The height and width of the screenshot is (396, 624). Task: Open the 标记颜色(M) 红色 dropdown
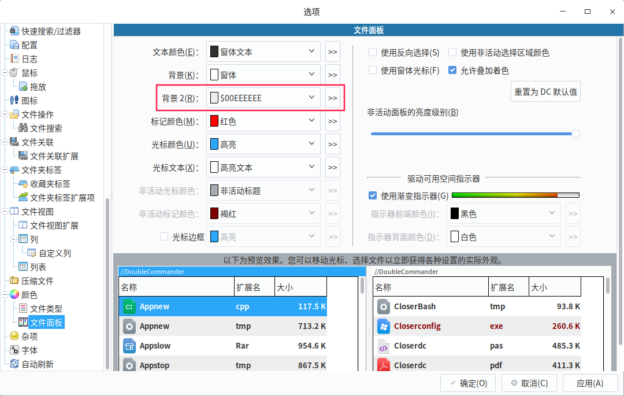(x=263, y=121)
